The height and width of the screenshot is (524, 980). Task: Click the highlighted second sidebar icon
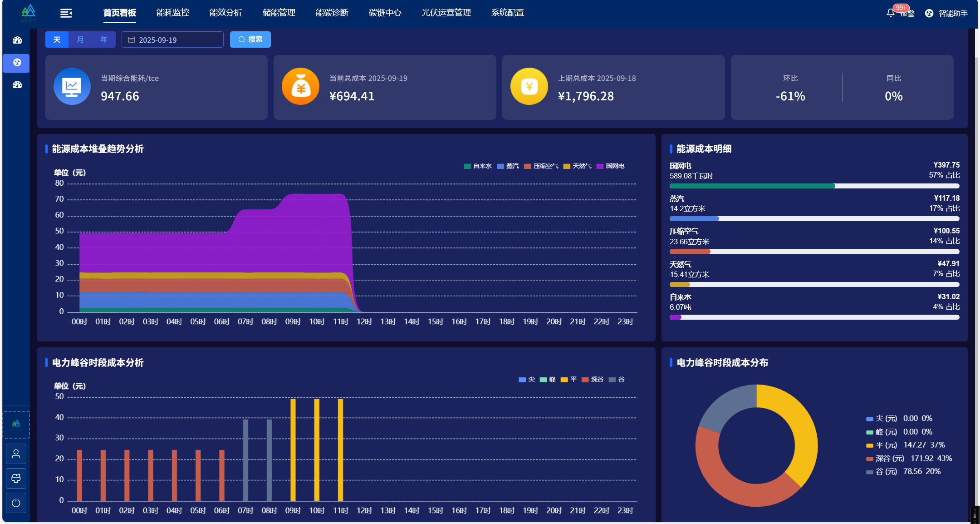[17, 63]
